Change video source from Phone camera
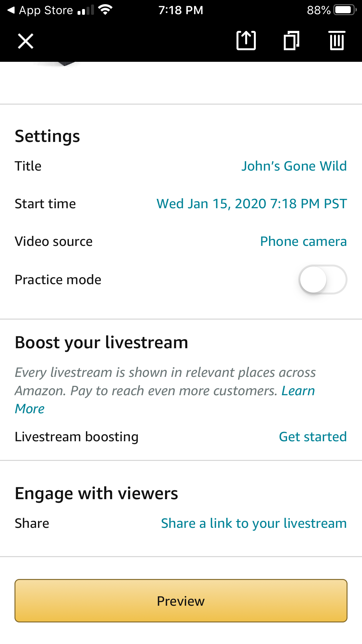This screenshot has width=362, height=644. (303, 241)
